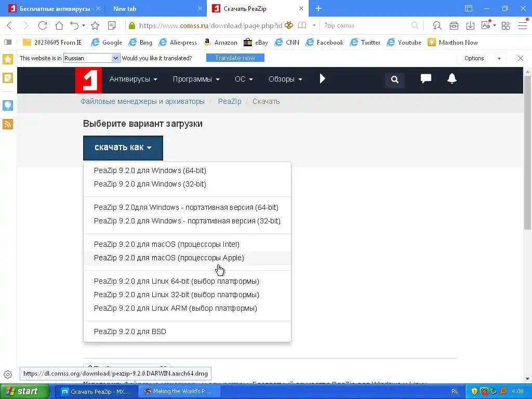The image size is (532, 399).
Task: Close the translation bar
Action: tap(521, 58)
